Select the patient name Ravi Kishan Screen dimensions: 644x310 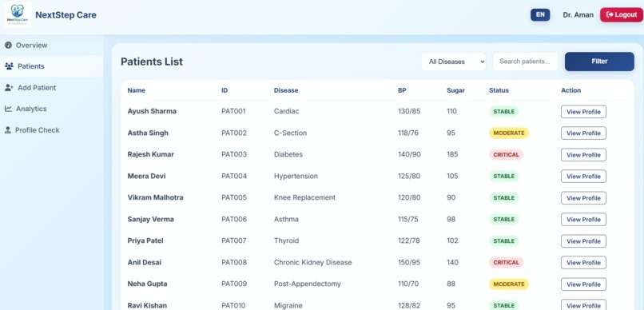(147, 305)
